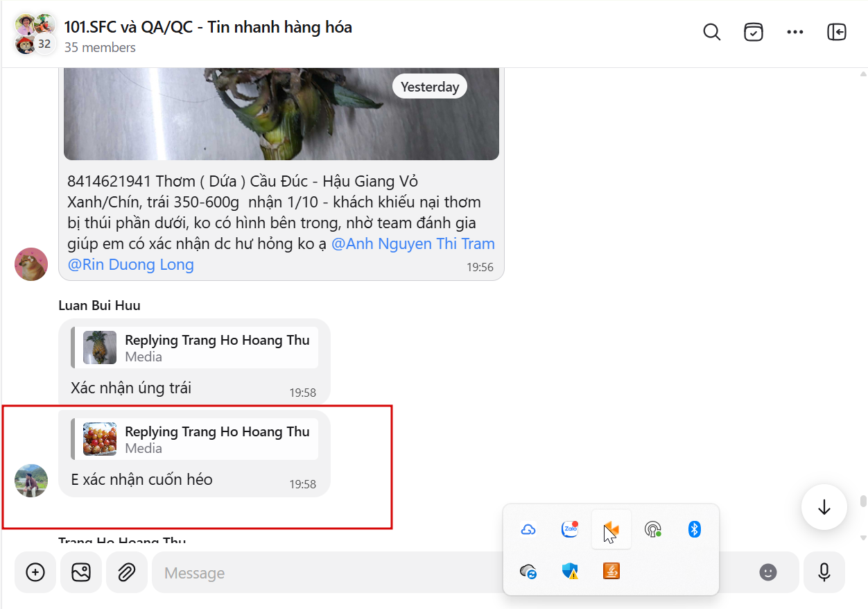Toggle the side panel icon in the header

(837, 33)
